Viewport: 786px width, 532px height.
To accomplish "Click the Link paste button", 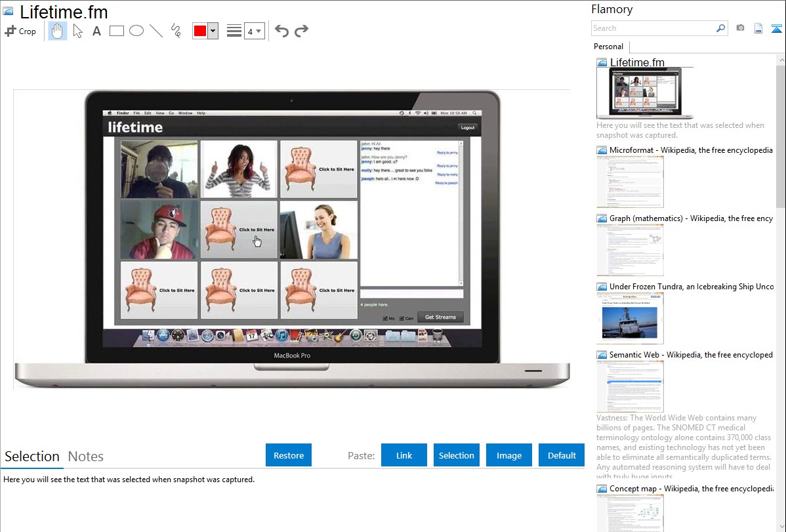I will tap(404, 455).
